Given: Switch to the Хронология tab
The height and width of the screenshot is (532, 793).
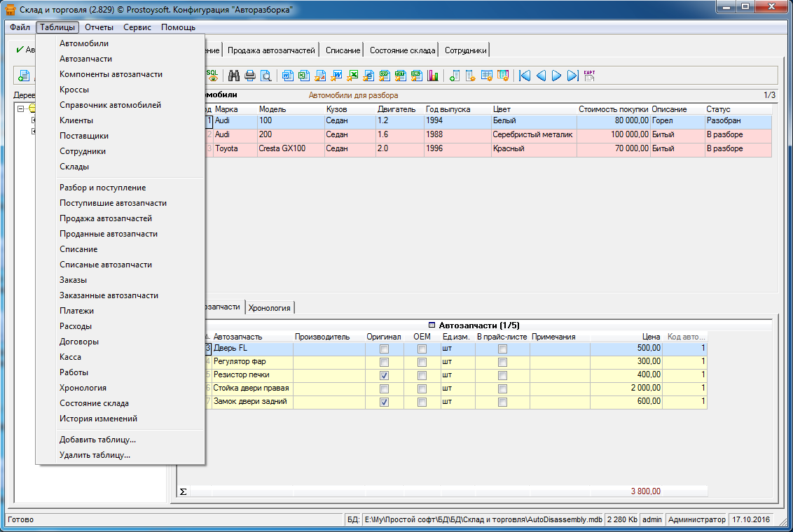Looking at the screenshot, I should 270,307.
